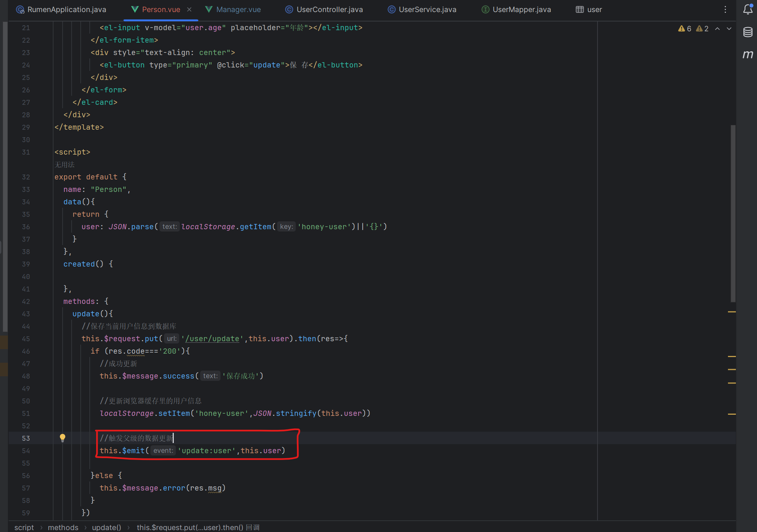Click the script breadcrumb item

coord(24,527)
